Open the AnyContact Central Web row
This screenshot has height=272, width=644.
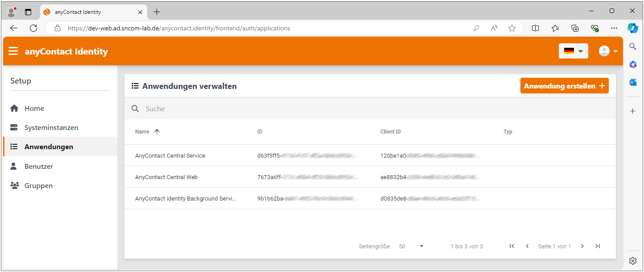point(166,177)
